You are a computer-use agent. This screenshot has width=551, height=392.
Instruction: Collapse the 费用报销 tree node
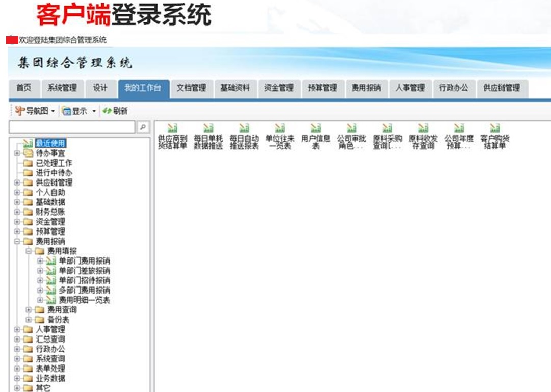click(x=17, y=242)
